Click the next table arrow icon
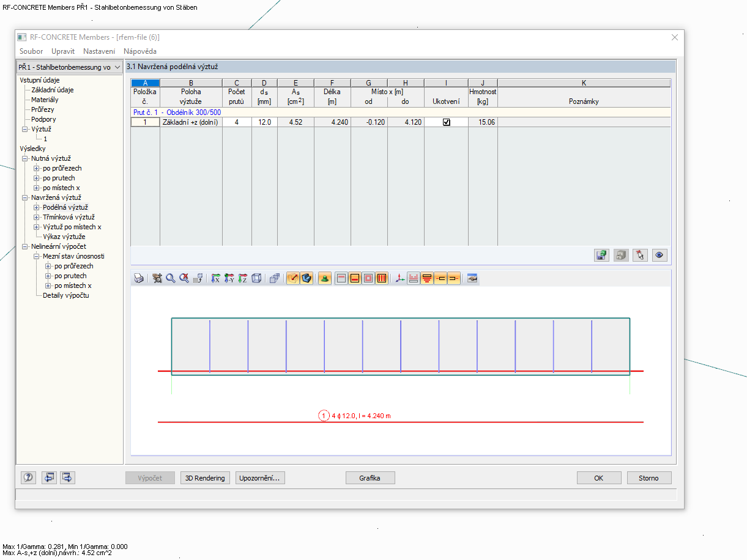The image size is (747, 560). [67, 477]
